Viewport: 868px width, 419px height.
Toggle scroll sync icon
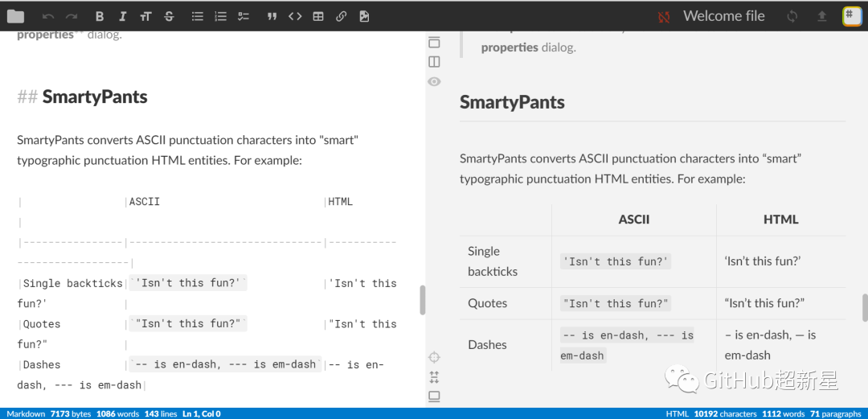click(435, 377)
